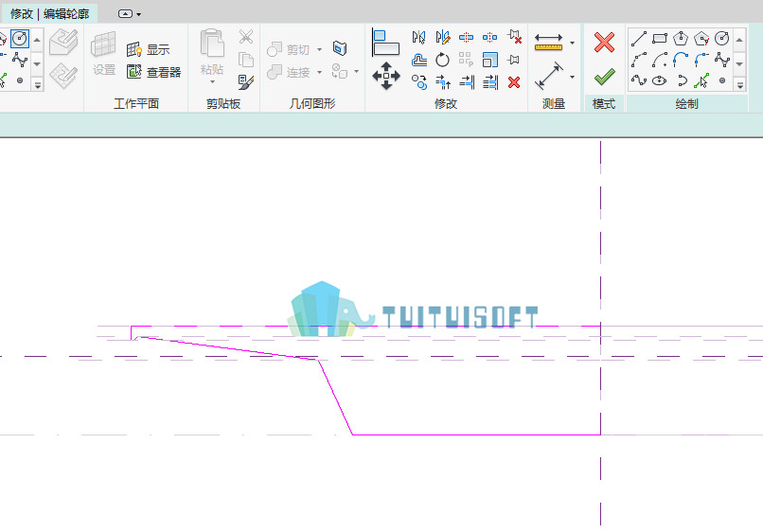The width and height of the screenshot is (763, 532).
Task: Select the Center-Ends Arc tool
Action: [x=660, y=60]
